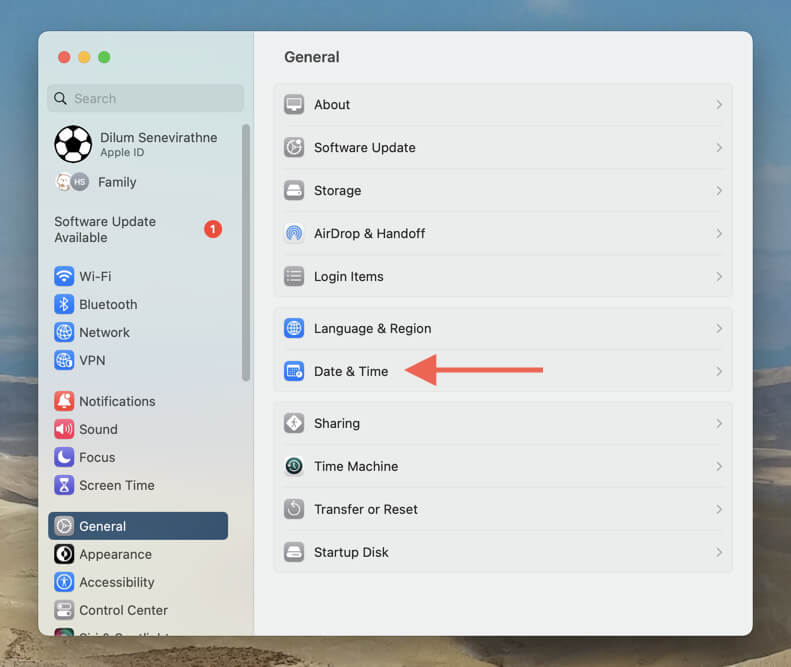
Task: Click the Time Machine clock icon
Action: (294, 466)
